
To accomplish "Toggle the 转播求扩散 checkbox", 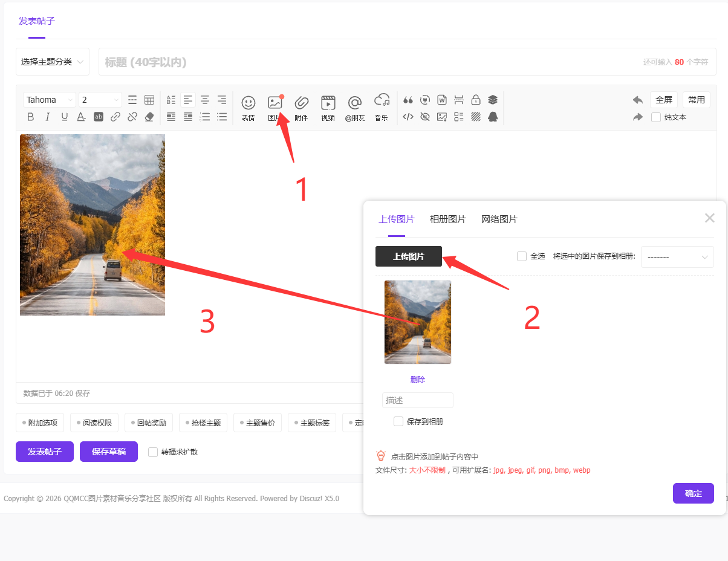I will point(153,452).
